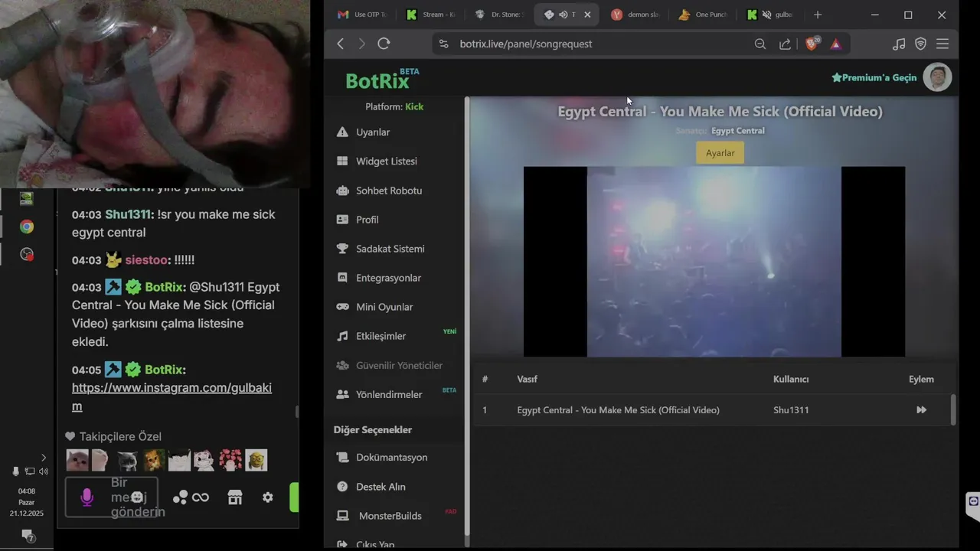Click the Yönlendirmeler people icon
This screenshot has height=551, width=980.
(342, 394)
